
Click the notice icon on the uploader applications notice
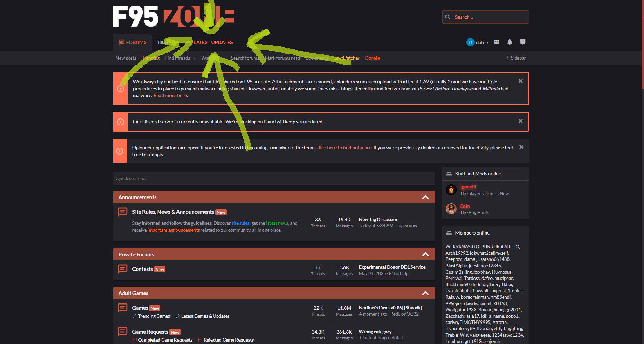pos(120,151)
